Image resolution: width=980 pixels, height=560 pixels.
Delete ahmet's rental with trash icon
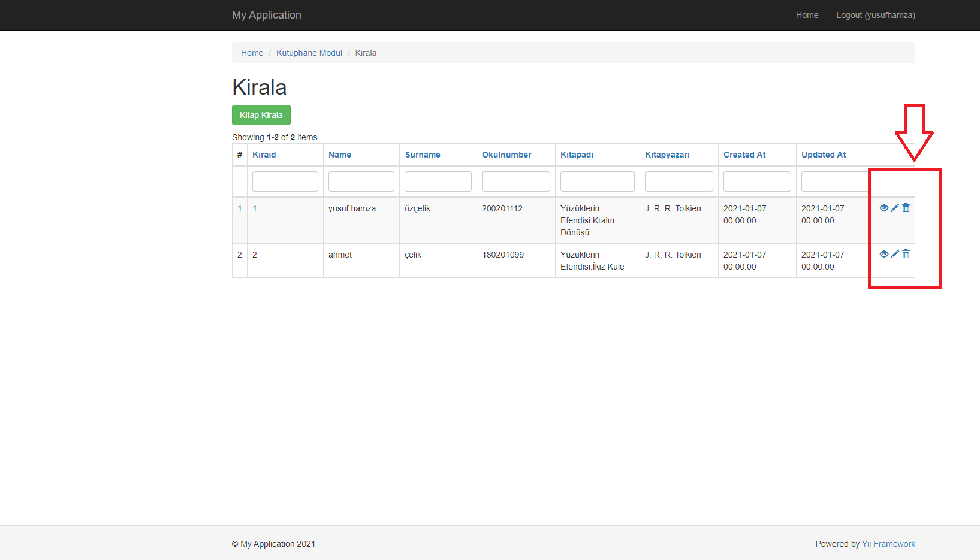906,254
